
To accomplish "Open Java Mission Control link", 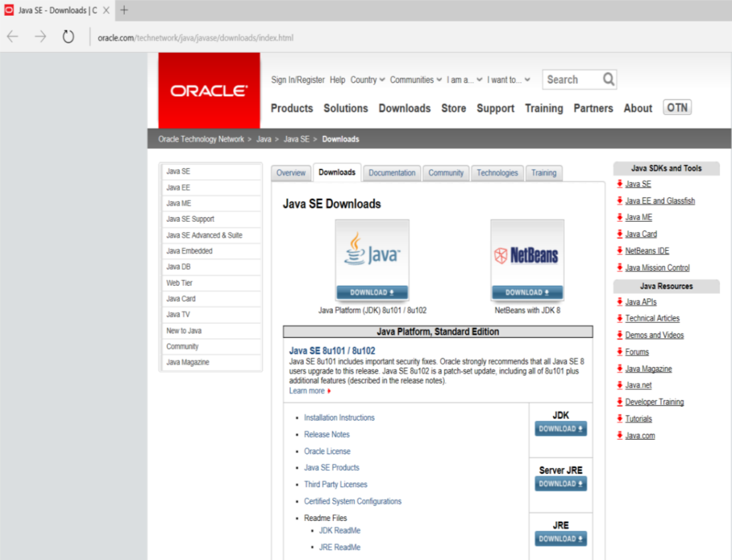I will 657,268.
